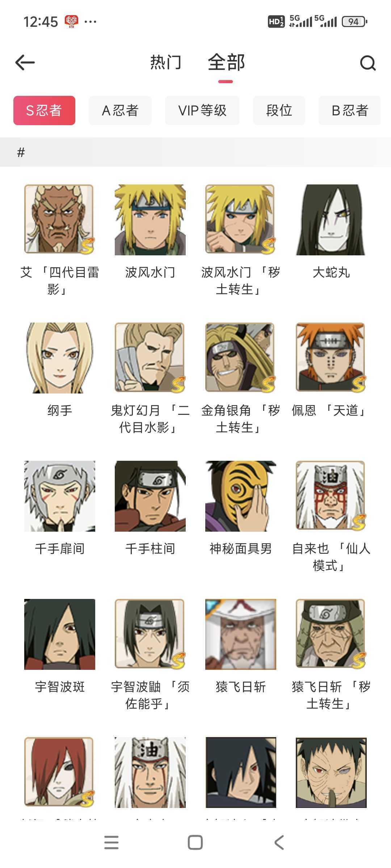Image resolution: width=391 pixels, height=868 pixels.
Task: Tap the Android home square button
Action: [195, 842]
